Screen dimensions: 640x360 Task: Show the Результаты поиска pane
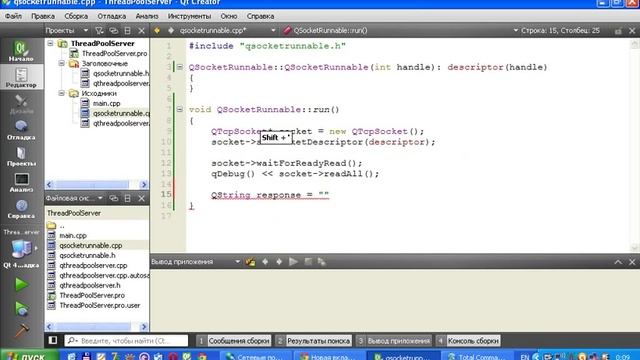click(x=313, y=340)
